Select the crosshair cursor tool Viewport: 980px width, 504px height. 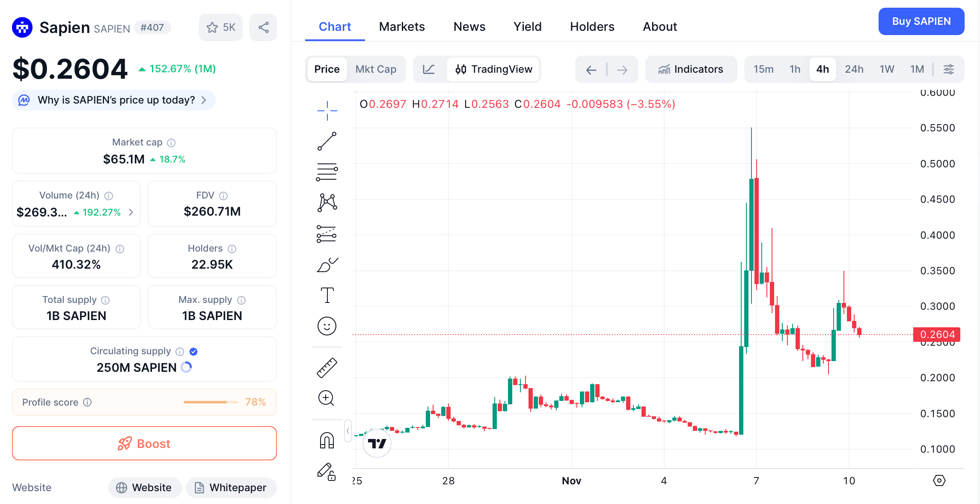pos(327,110)
